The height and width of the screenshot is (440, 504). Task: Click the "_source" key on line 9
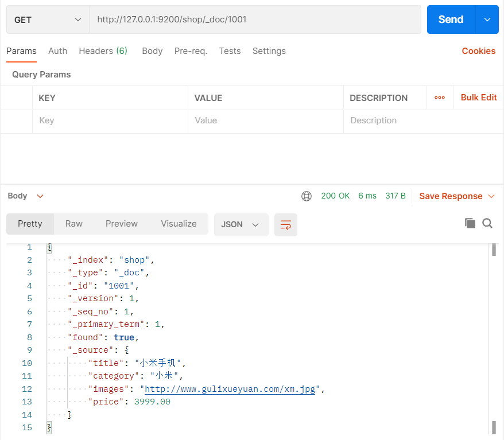pos(90,351)
